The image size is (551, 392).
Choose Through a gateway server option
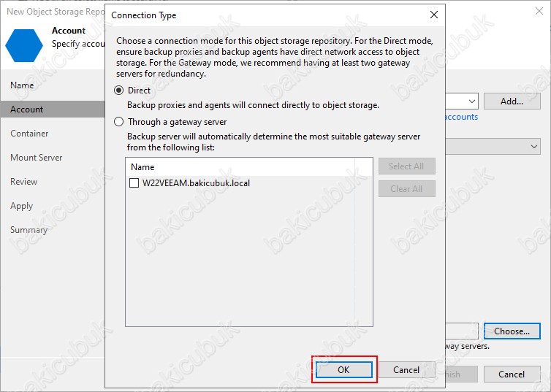tap(119, 122)
